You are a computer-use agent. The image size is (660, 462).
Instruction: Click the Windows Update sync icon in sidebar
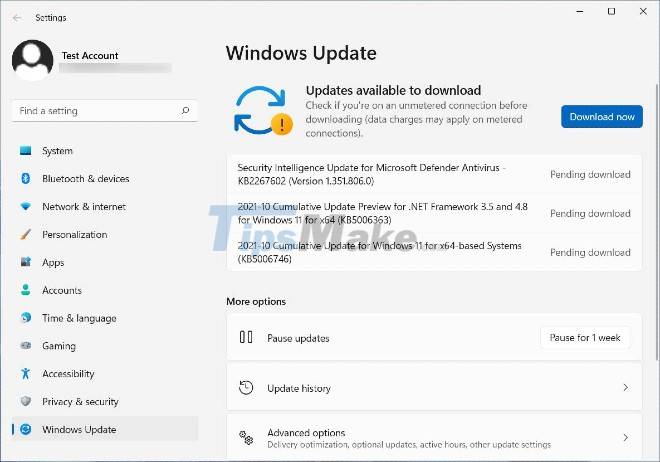pyautogui.click(x=25, y=429)
